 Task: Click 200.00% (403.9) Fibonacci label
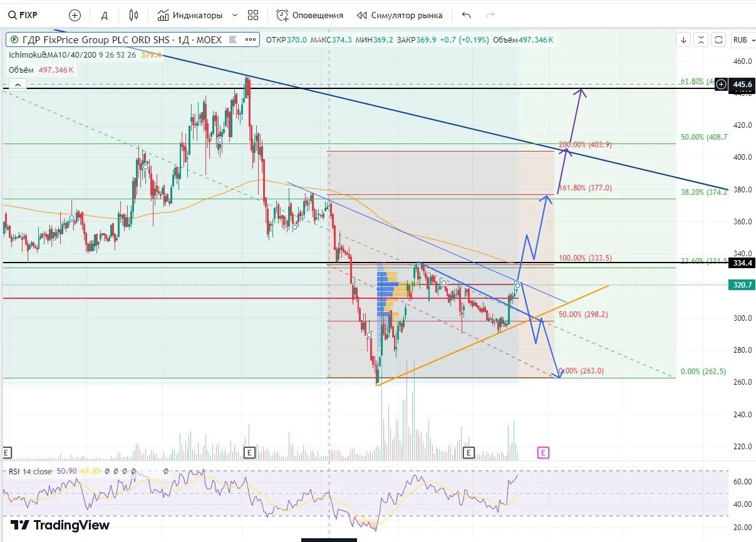click(x=585, y=144)
